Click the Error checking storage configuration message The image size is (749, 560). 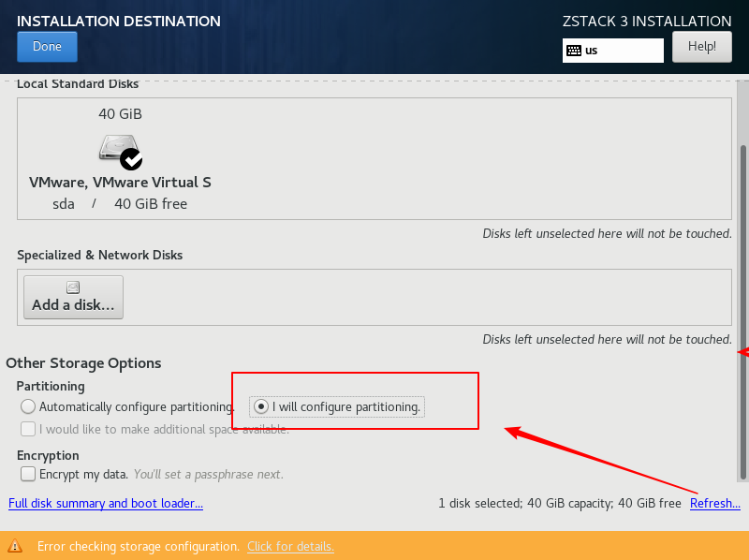pyautogui.click(x=139, y=546)
